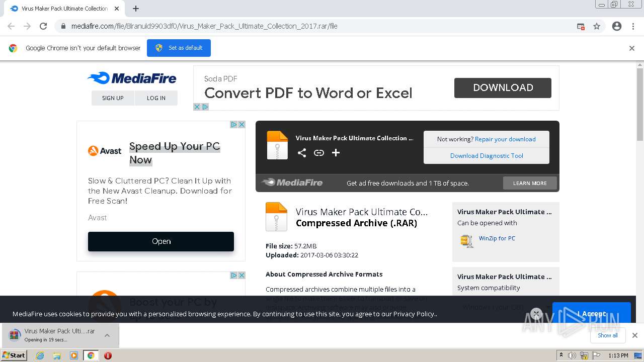644x362 pixels.
Task: Click the page vertical scrollbar
Action: coord(640,105)
